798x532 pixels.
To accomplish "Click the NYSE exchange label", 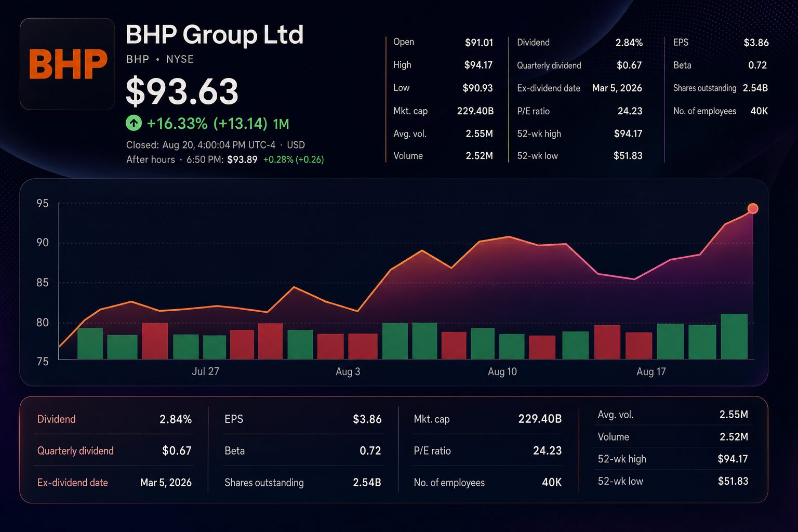I will pos(180,59).
